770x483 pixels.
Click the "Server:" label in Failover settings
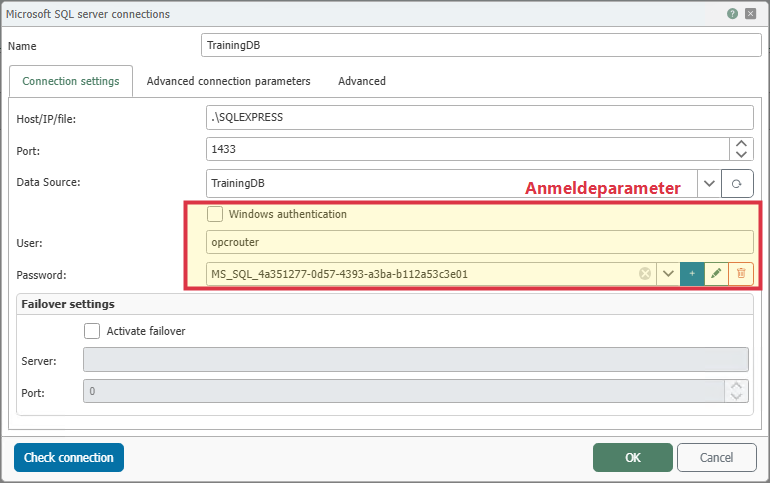(x=39, y=361)
